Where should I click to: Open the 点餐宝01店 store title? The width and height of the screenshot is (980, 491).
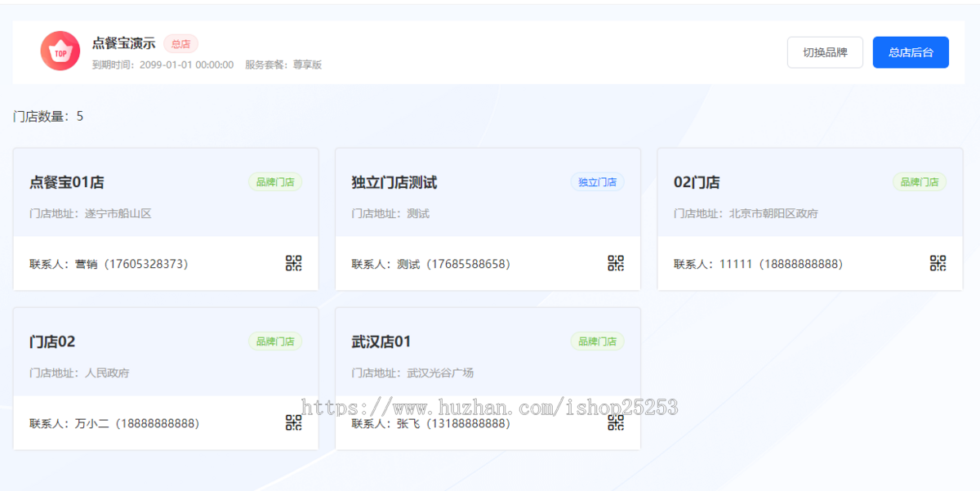pos(67,182)
